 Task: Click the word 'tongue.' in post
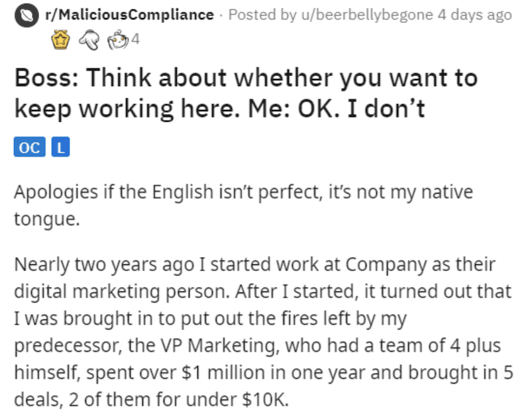click(47, 219)
